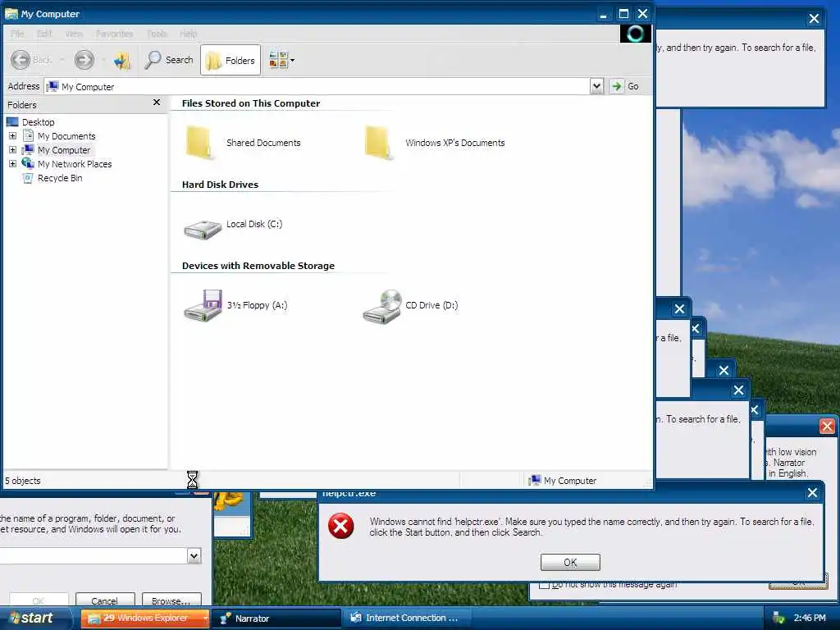The image size is (840, 630).
Task: Click the Back arrow icon in My Computer
Action: pos(21,60)
